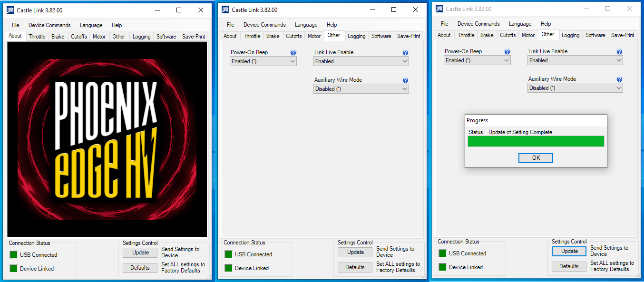Screen dimensions: 644x282
Task: Select Motor tab in middle window
Action: [314, 36]
